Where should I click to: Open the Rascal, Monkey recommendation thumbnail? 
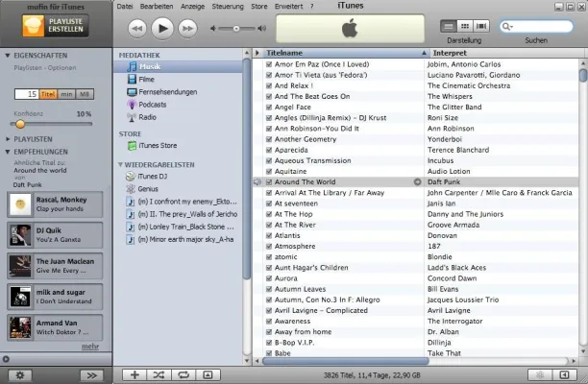coord(20,204)
